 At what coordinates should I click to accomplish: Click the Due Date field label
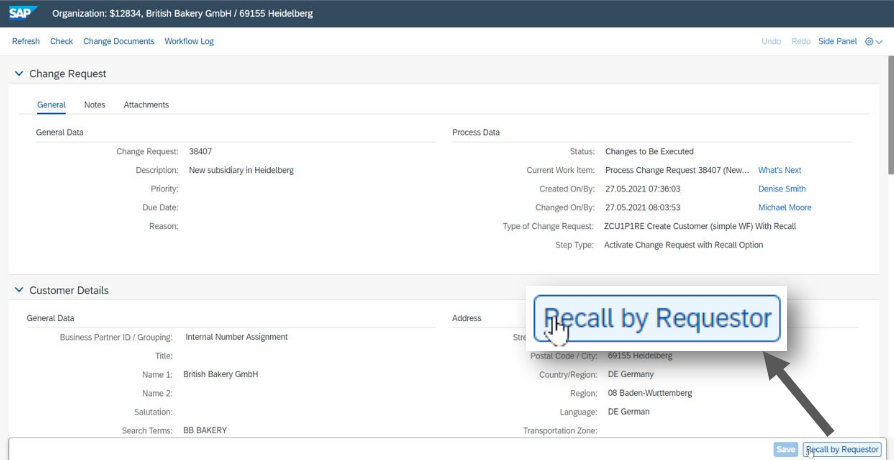coord(160,207)
